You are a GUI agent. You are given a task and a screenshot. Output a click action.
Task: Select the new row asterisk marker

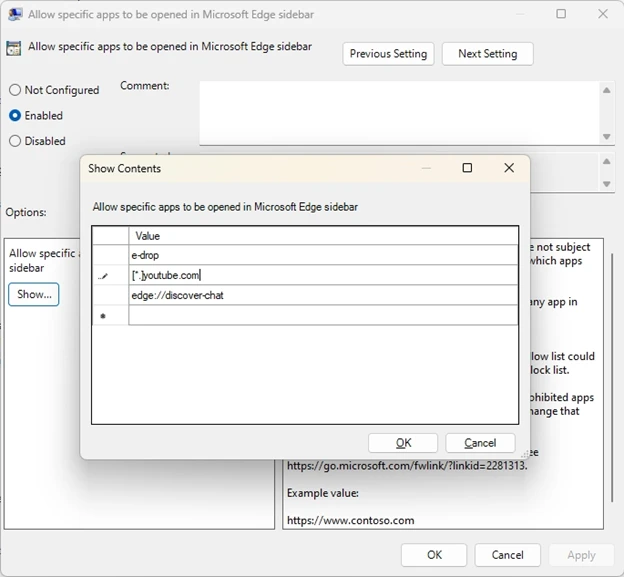click(110, 316)
